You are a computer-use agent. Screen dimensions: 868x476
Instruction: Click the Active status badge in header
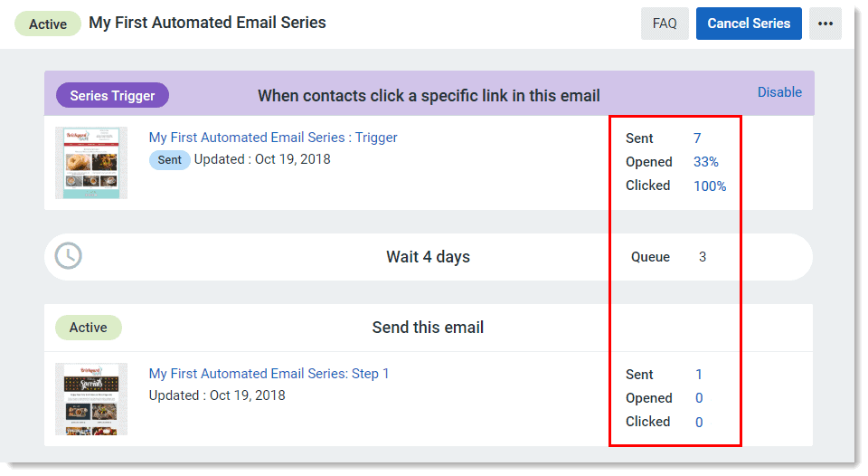[48, 24]
